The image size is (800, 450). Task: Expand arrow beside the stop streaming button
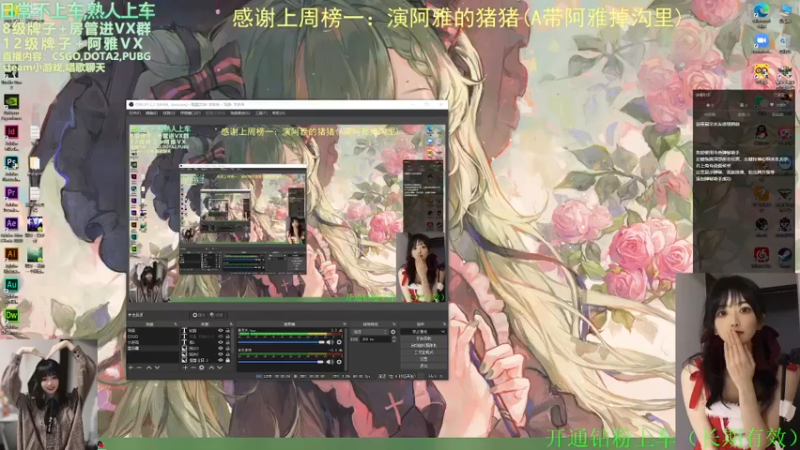coord(443,332)
